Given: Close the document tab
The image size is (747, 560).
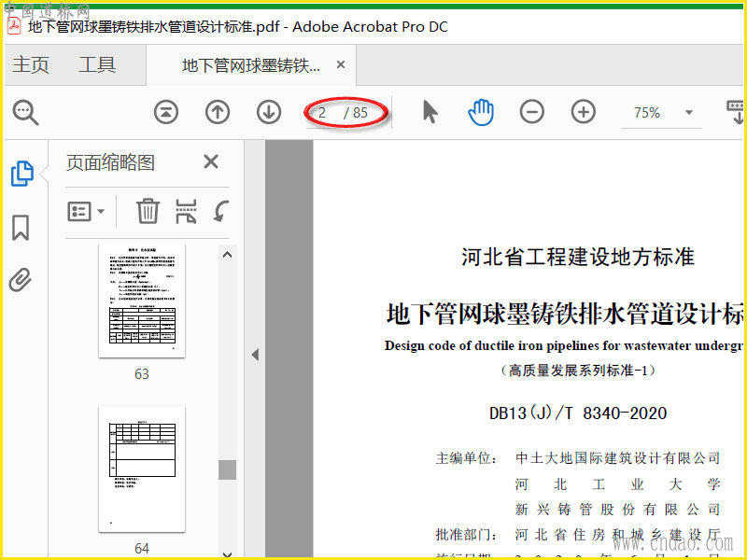Looking at the screenshot, I should tap(341, 64).
